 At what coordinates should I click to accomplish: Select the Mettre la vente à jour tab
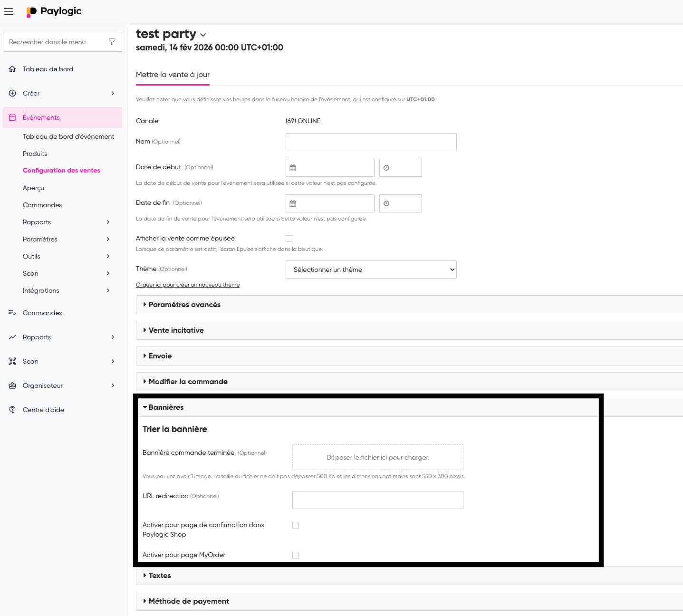[173, 75]
